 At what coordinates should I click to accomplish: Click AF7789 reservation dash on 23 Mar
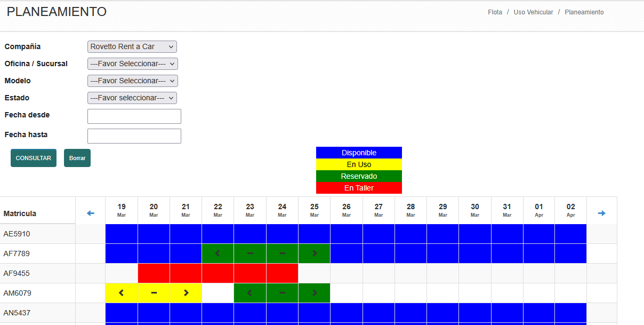point(250,253)
